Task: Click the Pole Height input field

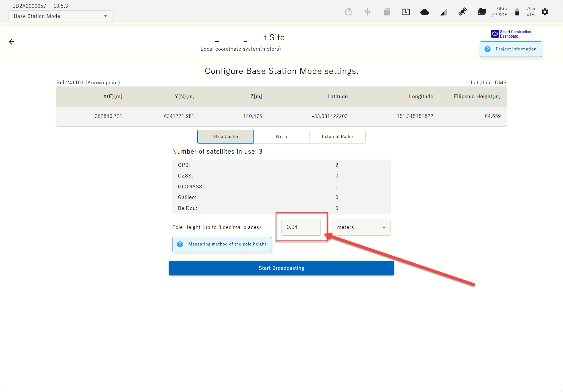Action: coord(301,227)
